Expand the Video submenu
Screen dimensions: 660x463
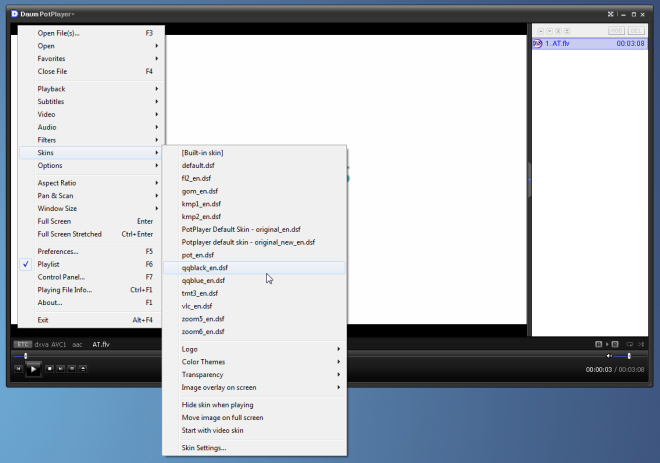[x=91, y=114]
